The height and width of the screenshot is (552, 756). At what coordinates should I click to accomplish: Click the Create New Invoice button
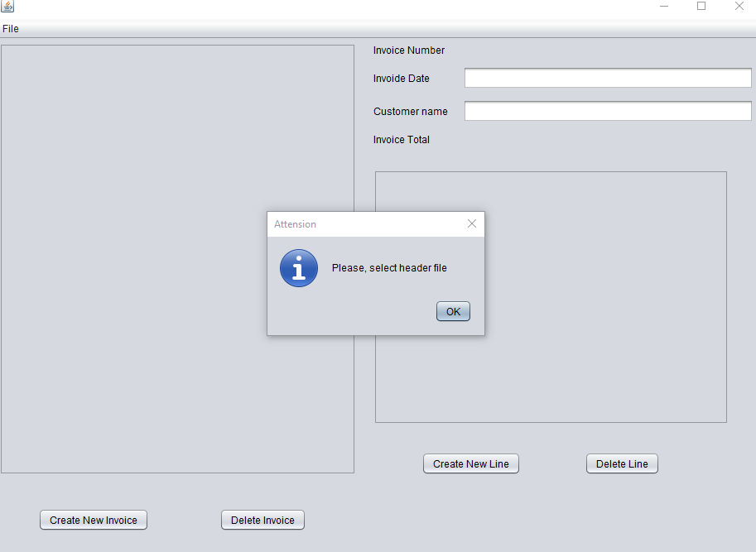tap(93, 520)
